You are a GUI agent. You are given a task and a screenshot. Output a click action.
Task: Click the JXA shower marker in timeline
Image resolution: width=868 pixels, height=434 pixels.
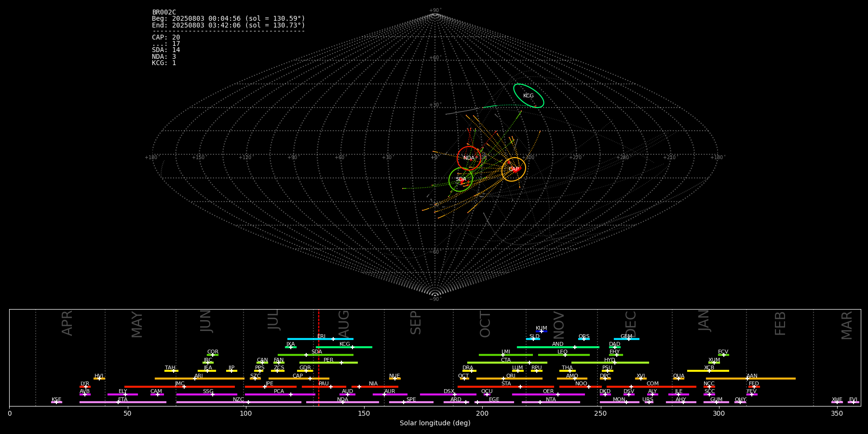point(290,347)
